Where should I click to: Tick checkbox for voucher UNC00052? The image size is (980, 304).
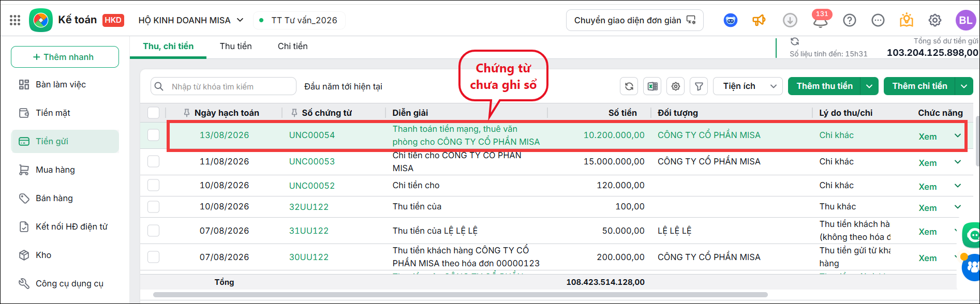coord(153,185)
